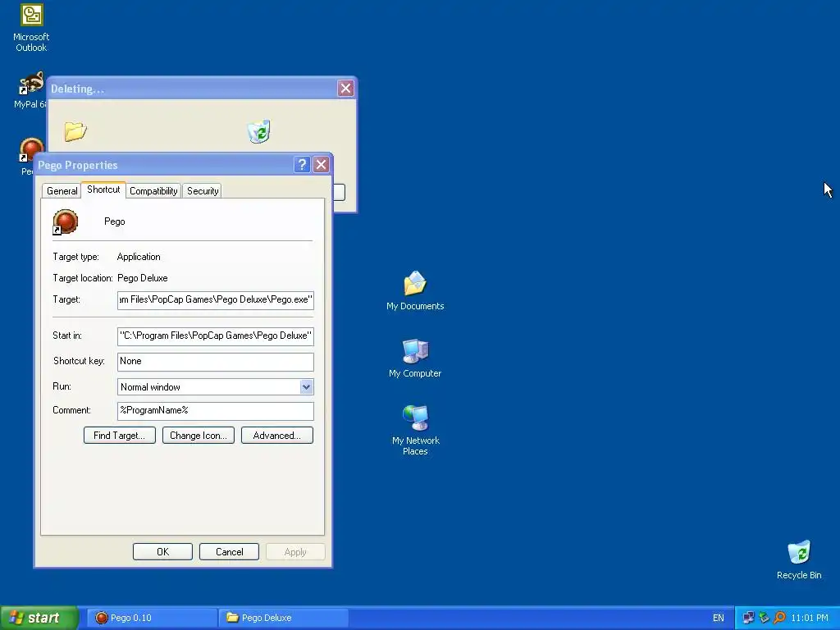Switch to Pego 0.10 taskbar button
Screen dimensions: 840x630
click(153, 618)
